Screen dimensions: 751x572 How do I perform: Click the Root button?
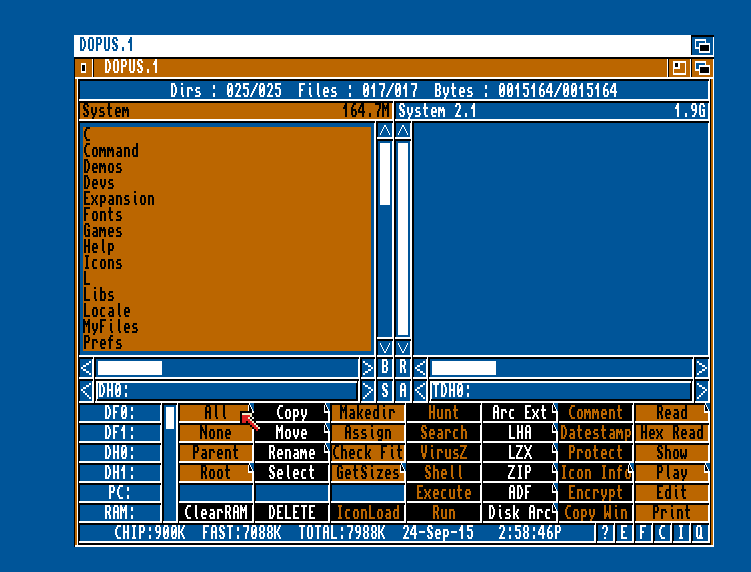pyautogui.click(x=216, y=473)
